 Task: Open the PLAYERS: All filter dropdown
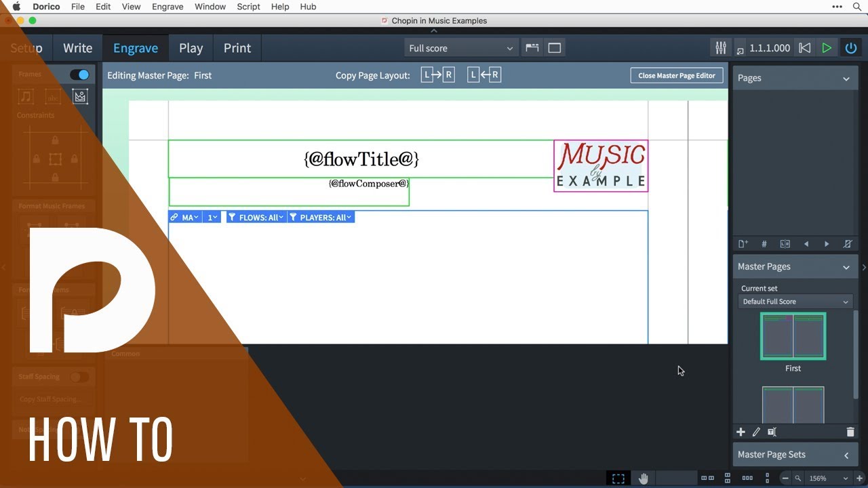coord(320,218)
